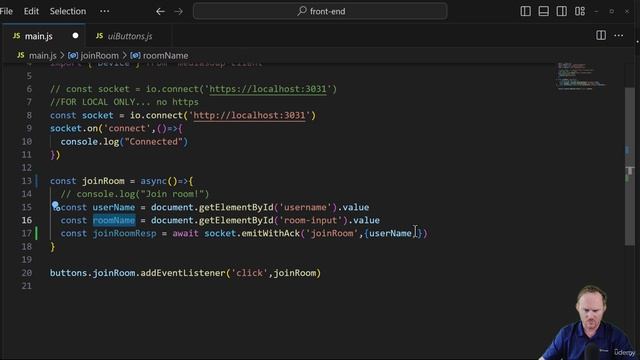This screenshot has width=640, height=360.
Task: Open the http://localhost:3031 link on line 8
Action: [x=249, y=115]
